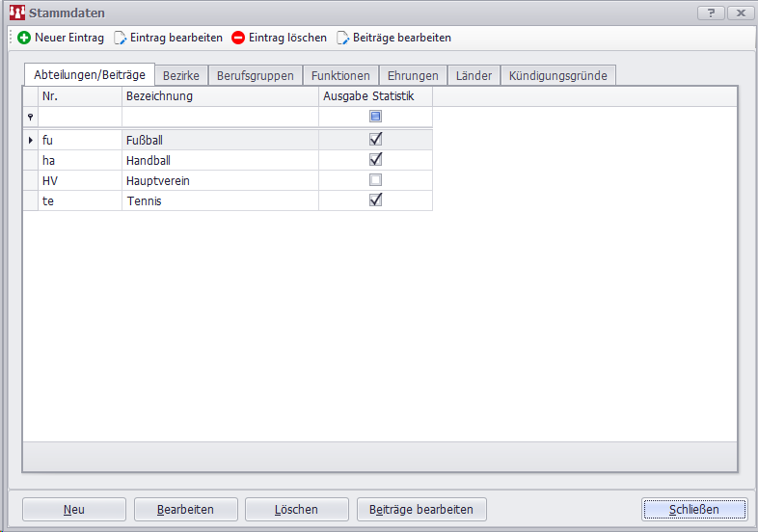Click the red Eintrag löschen icon

coord(238,38)
